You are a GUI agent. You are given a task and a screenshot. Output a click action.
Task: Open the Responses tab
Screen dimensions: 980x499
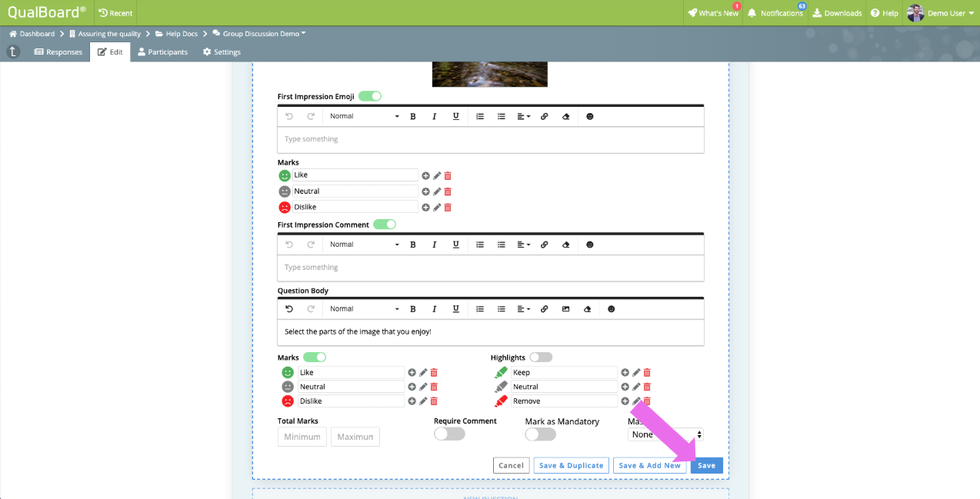click(x=58, y=52)
